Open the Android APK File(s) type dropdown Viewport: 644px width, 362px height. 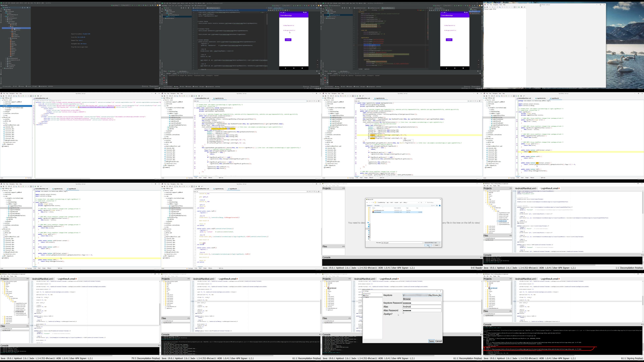click(432, 243)
